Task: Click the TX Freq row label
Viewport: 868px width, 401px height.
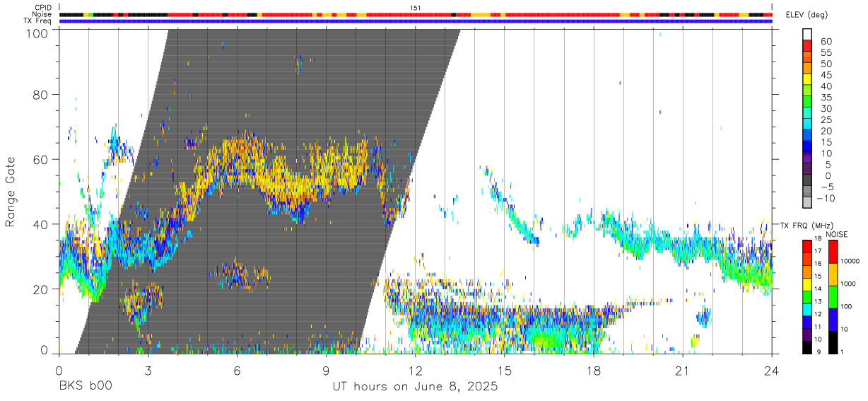Action: pyautogui.click(x=37, y=21)
